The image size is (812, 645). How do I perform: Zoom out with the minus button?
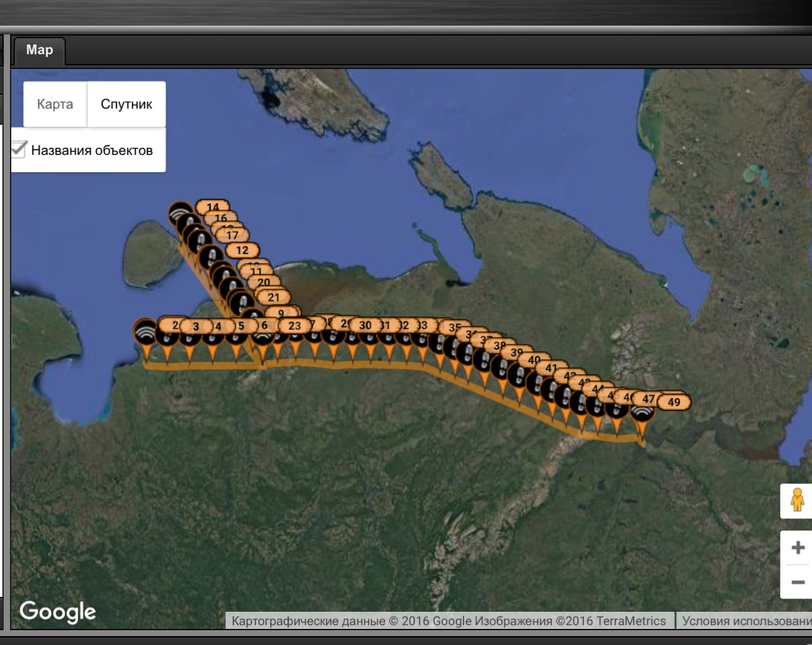[x=797, y=582]
